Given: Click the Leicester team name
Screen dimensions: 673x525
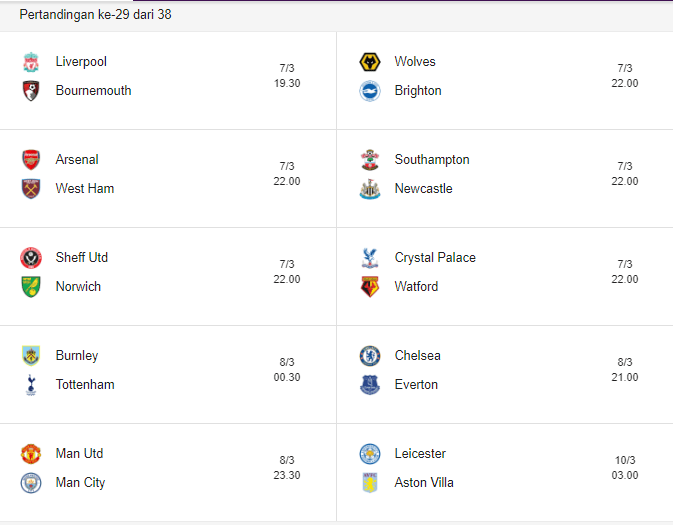Looking at the screenshot, I should (x=420, y=454).
